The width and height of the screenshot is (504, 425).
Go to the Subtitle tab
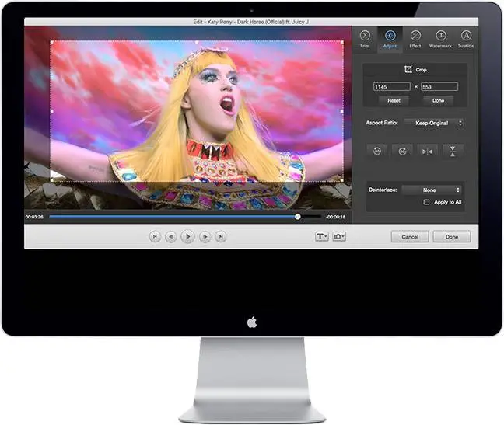point(466,39)
